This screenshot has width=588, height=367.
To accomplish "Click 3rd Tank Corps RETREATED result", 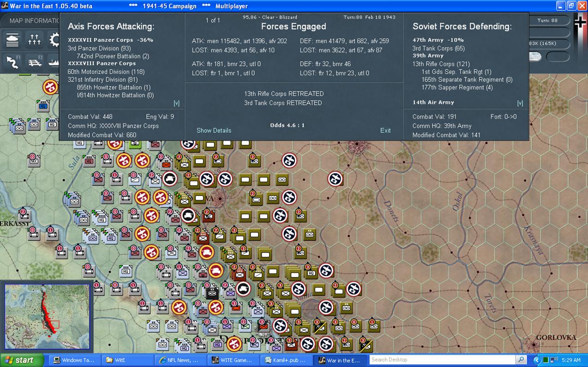I will point(283,103).
